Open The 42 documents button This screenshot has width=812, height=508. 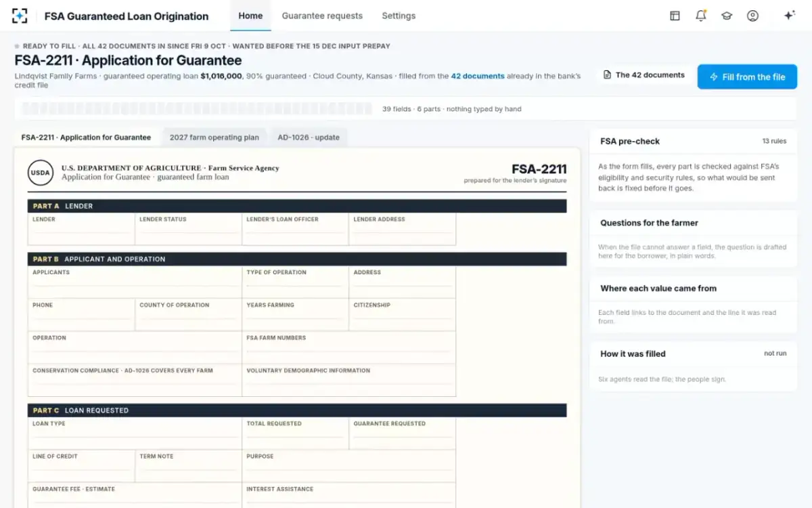tap(644, 75)
